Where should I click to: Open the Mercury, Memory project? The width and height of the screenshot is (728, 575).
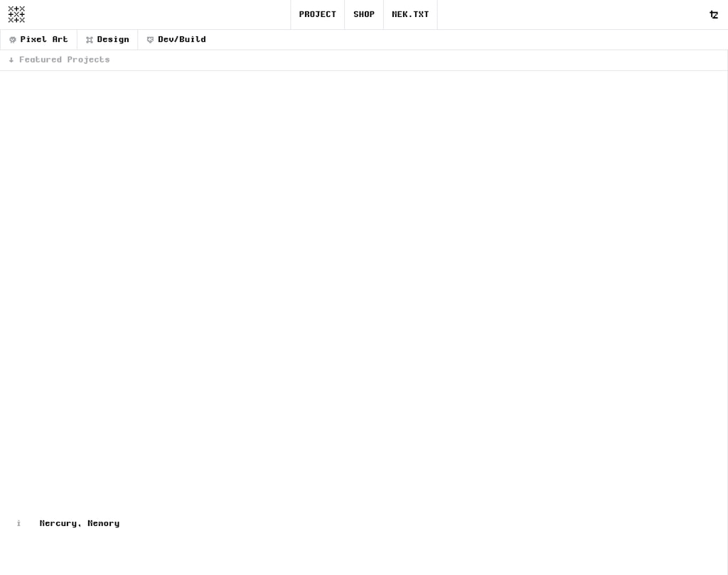(80, 523)
